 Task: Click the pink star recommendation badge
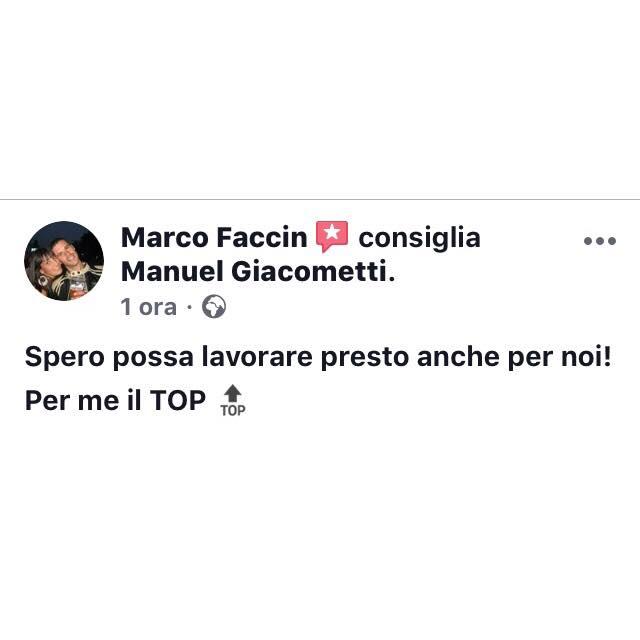(x=332, y=236)
